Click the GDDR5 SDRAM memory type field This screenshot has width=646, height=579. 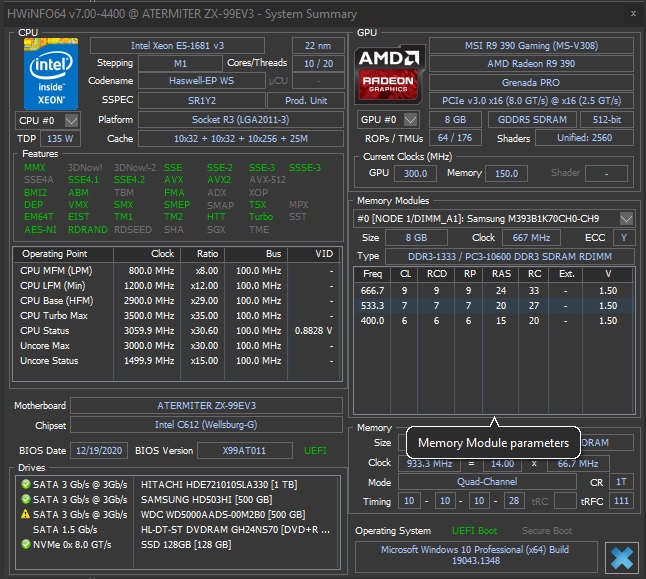[x=532, y=120]
